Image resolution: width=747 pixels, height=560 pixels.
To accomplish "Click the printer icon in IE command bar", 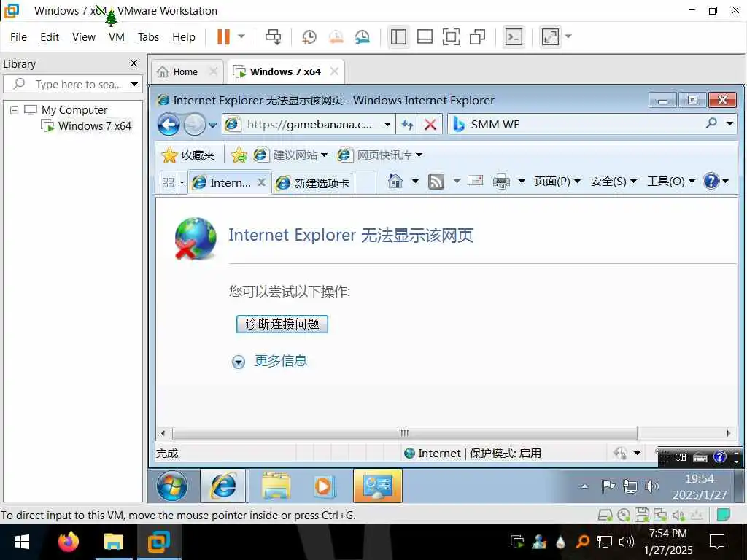I will [x=501, y=182].
